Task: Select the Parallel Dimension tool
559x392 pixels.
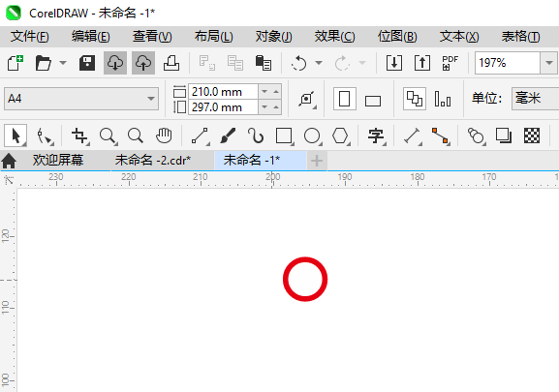Action: [x=412, y=136]
